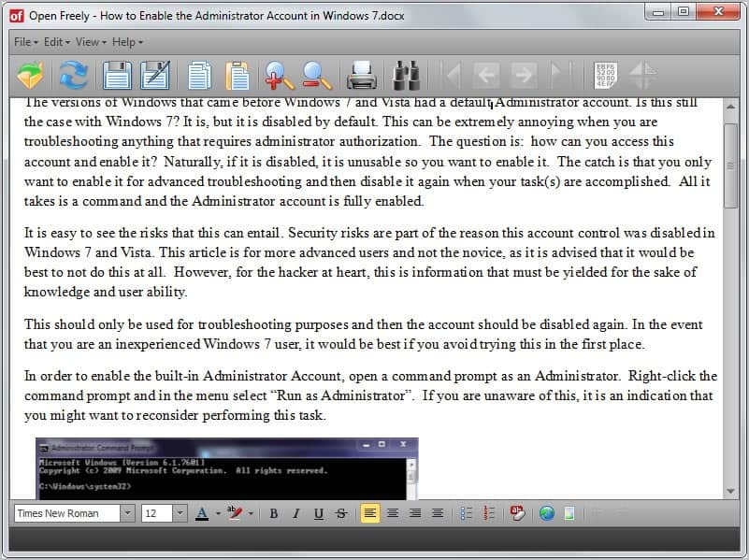Click the Open file icon
This screenshot has width=749, height=560.
[x=31, y=75]
